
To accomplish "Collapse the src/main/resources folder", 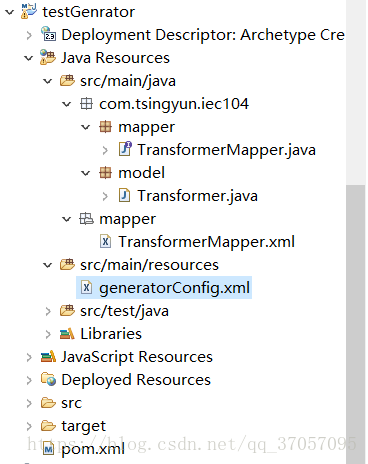I will pos(48,265).
